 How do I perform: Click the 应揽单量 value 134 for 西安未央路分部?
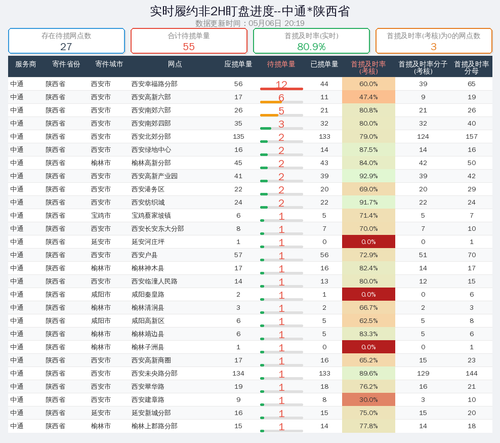[238, 374]
